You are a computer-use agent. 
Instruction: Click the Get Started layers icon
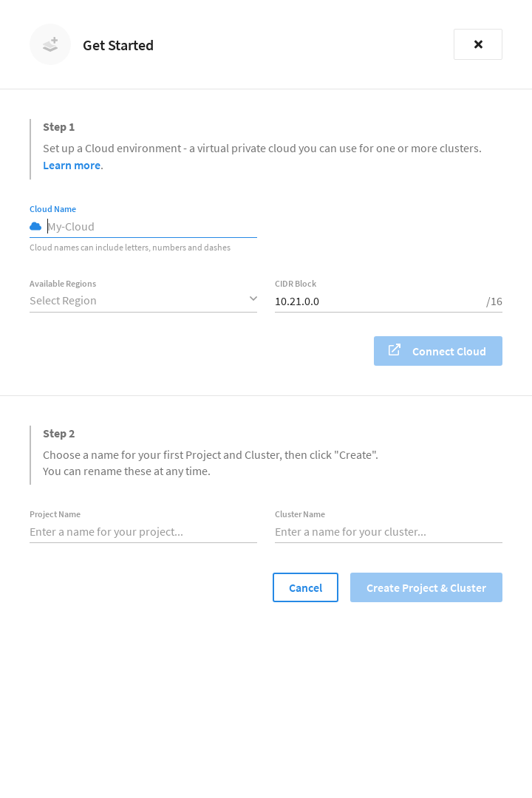(x=50, y=44)
